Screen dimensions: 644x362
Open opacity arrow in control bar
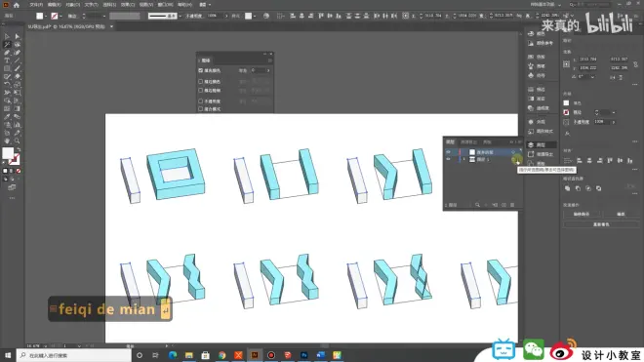point(226,16)
